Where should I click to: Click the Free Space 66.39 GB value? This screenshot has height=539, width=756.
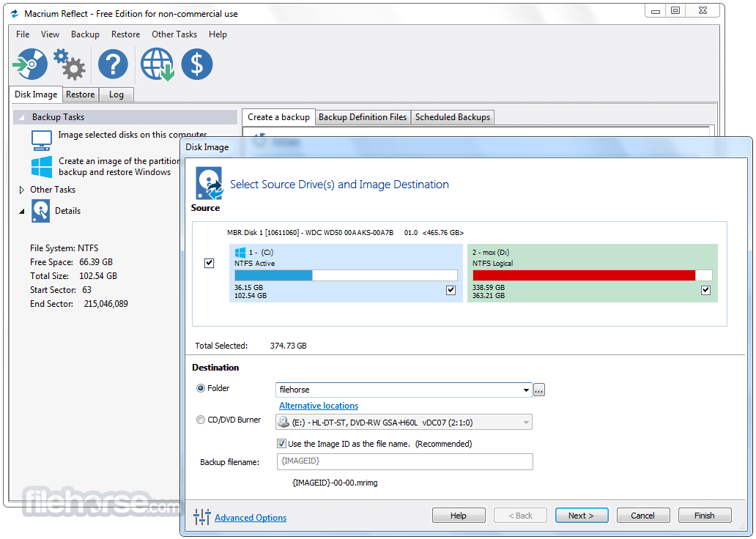click(96, 261)
